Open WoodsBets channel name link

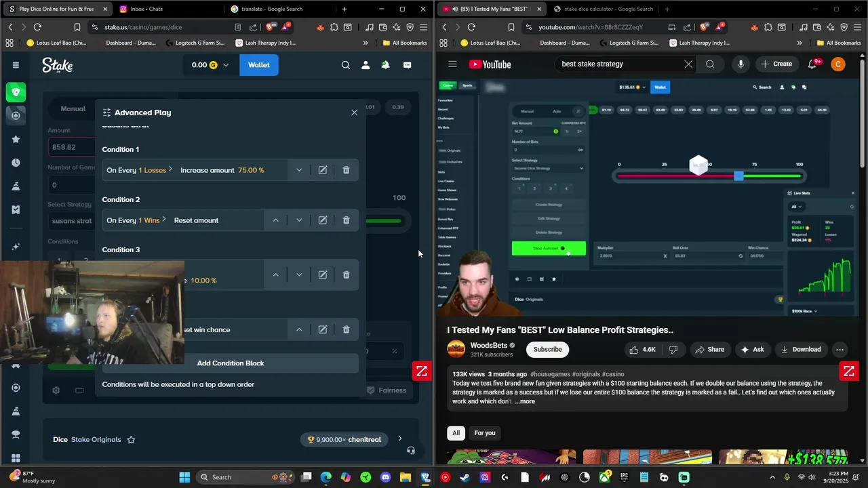pyautogui.click(x=488, y=346)
